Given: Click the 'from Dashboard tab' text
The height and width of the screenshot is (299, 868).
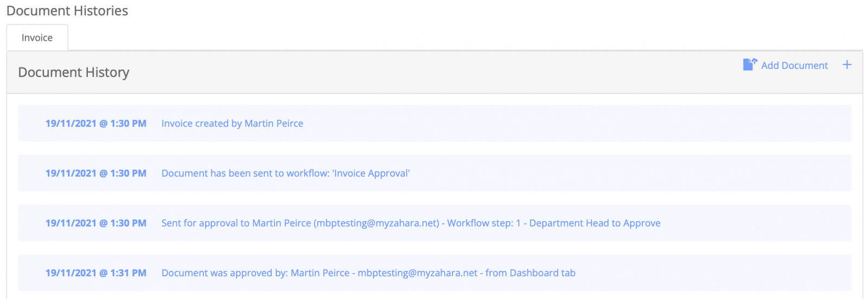Looking at the screenshot, I should 531,273.
